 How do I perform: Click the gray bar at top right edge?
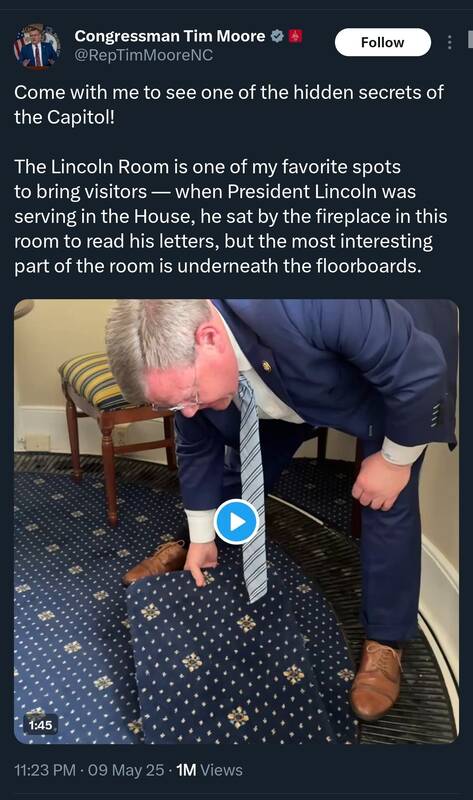click(470, 39)
